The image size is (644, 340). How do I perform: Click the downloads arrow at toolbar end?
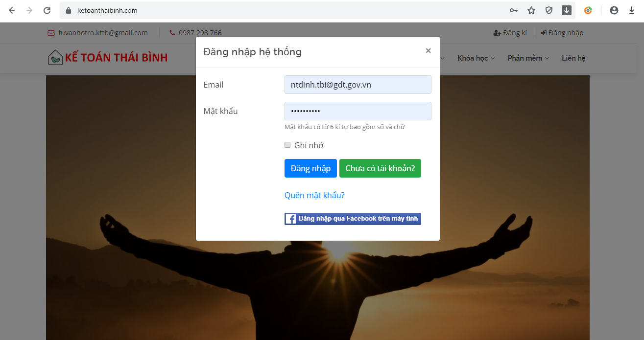coord(632,10)
